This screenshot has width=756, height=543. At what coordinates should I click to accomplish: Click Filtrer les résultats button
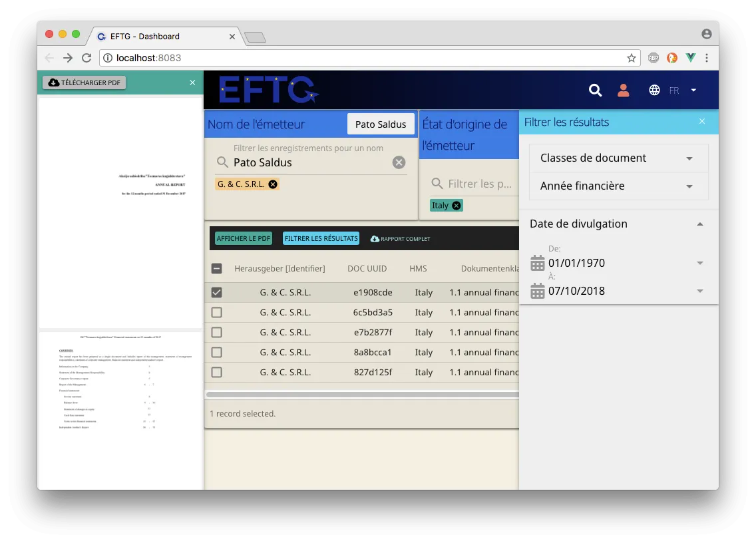[321, 238]
